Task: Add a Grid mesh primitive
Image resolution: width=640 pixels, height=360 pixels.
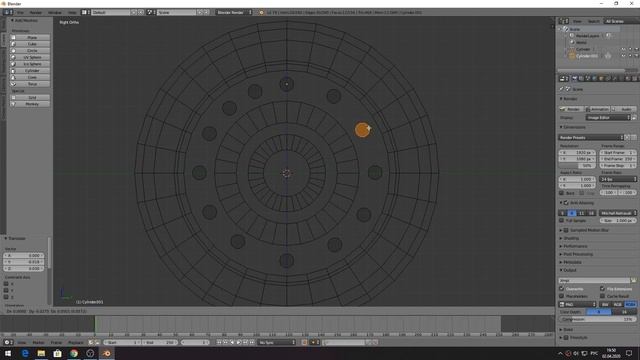Action: [x=30, y=98]
